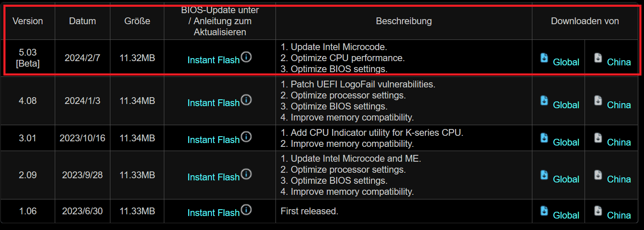This screenshot has width=644, height=230.
Task: Click the Global download icon for version 1.06
Action: click(544, 211)
